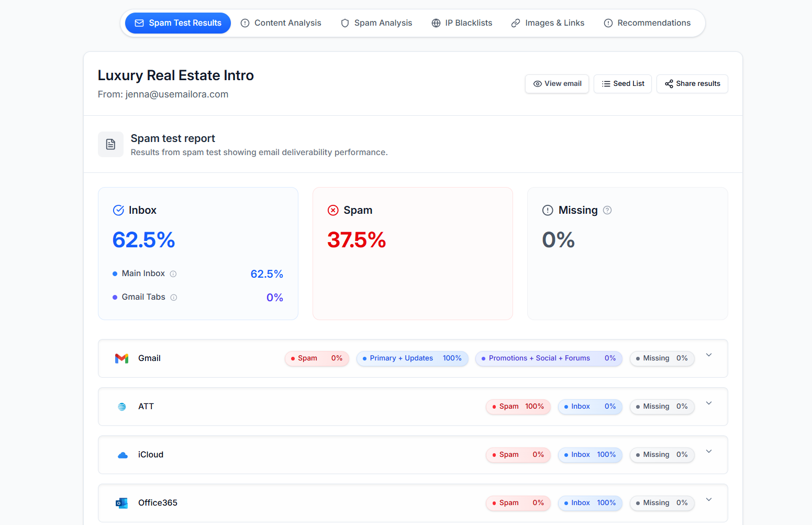Expand the iCloud results chevron
812x525 pixels.
(709, 452)
